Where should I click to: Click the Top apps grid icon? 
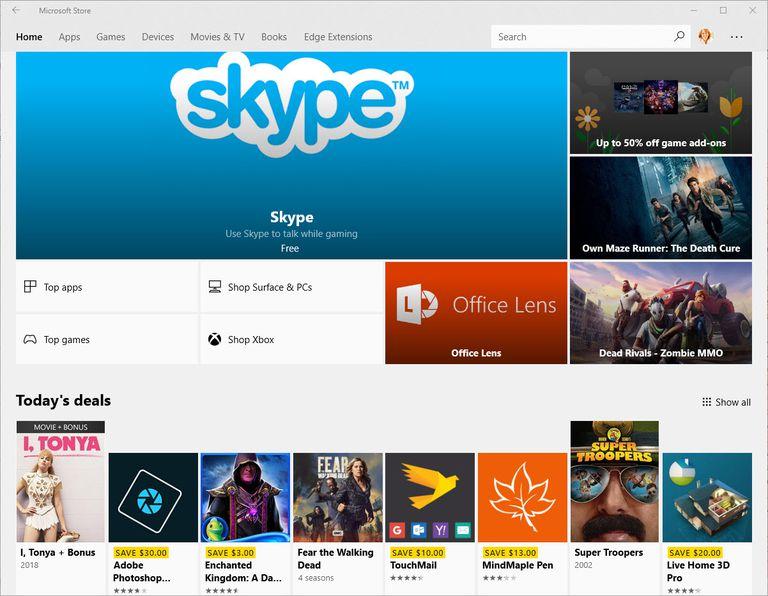(x=30, y=286)
